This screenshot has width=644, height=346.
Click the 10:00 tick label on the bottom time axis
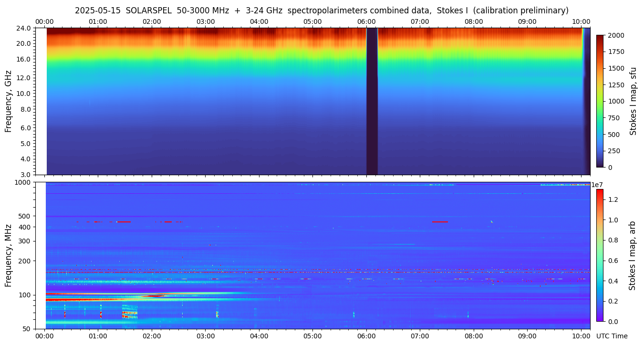pyautogui.click(x=581, y=336)
